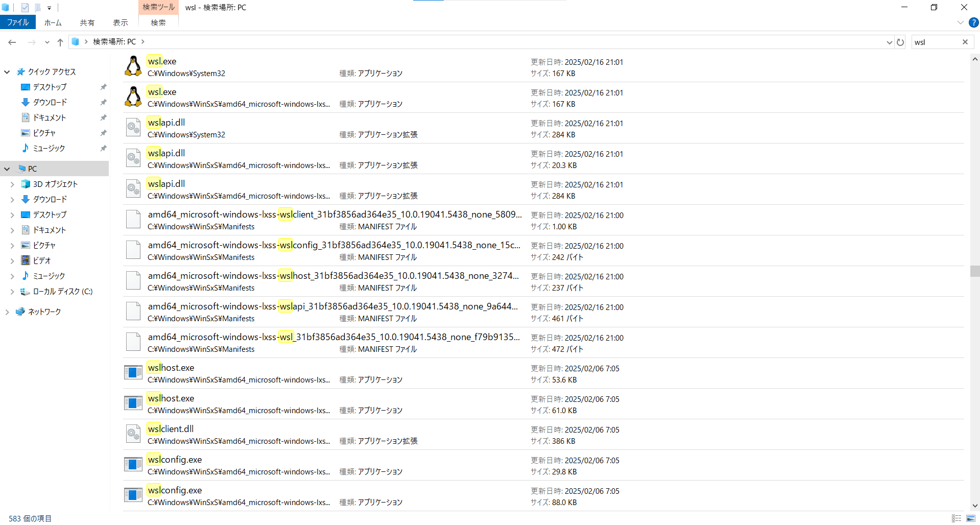Select ドキュメント under PC
Image resolution: width=980 pixels, height=525 pixels.
tap(50, 230)
